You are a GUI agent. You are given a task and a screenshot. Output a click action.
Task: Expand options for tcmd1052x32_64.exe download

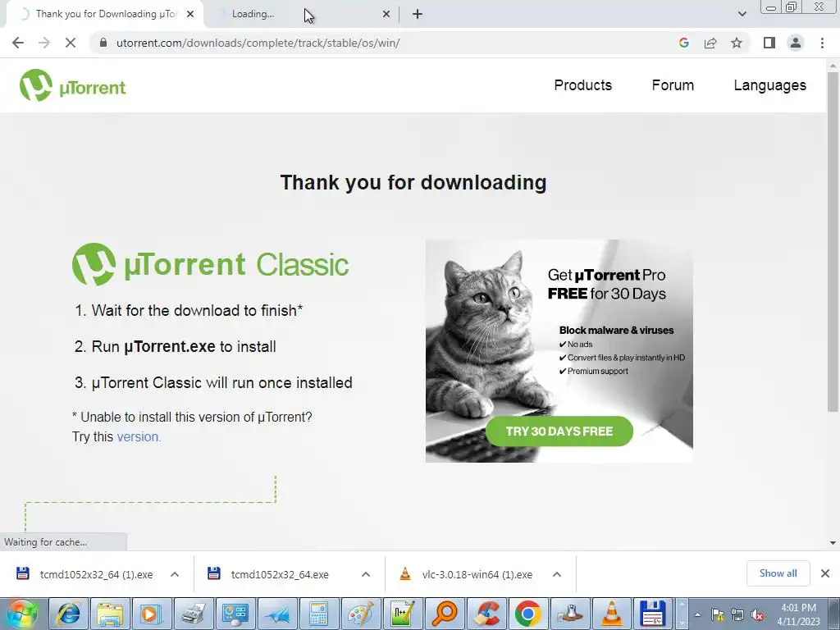pos(366,574)
